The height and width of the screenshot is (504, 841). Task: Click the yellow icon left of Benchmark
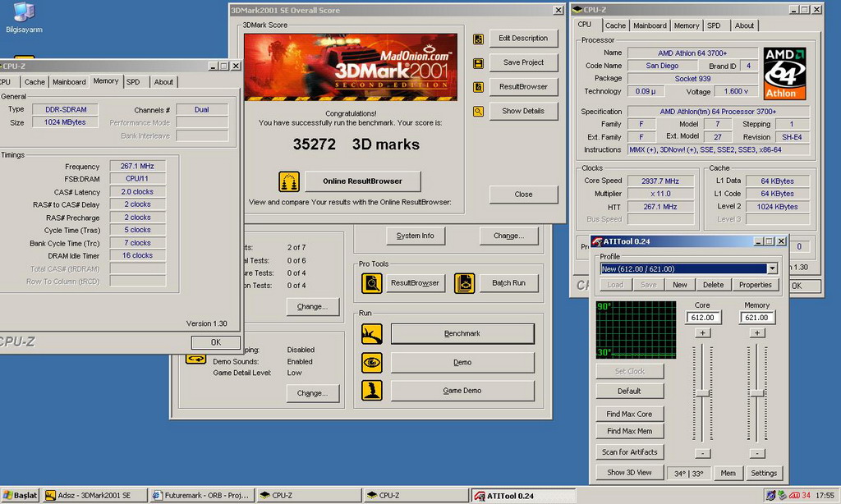click(x=372, y=333)
